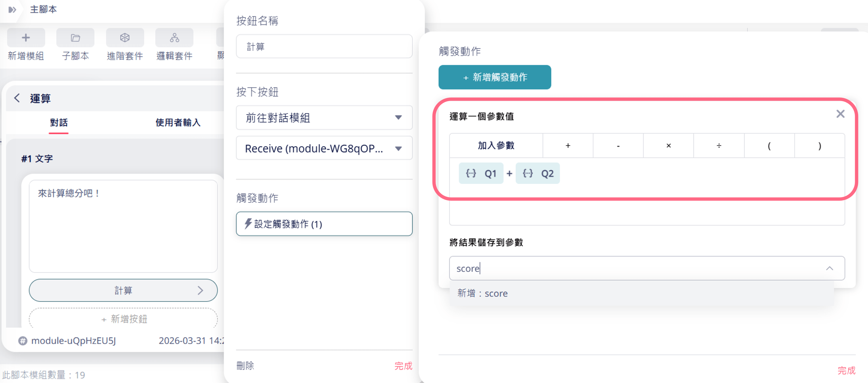The height and width of the screenshot is (383, 868).
Task: Expand the sidebar with the double-arrow icon
Action: [x=12, y=9]
